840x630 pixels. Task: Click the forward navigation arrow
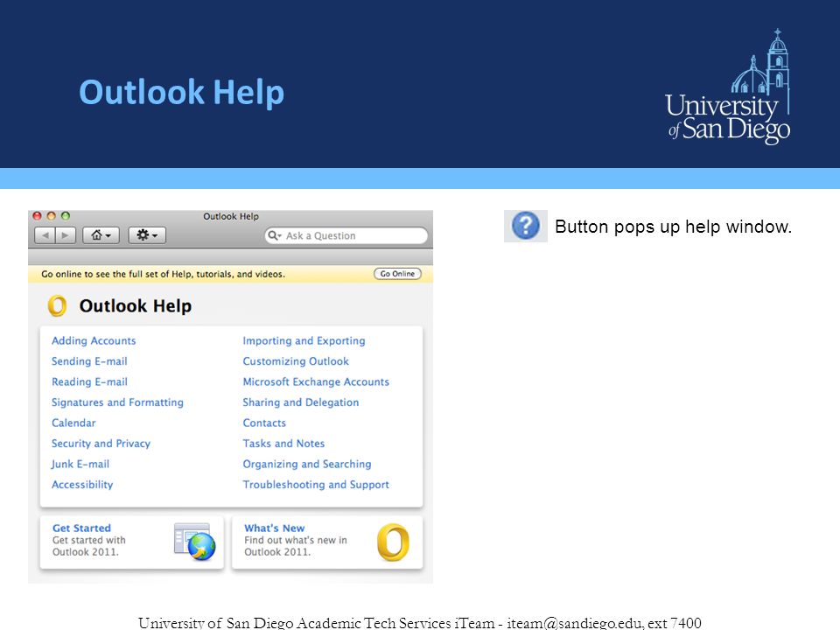(66, 235)
